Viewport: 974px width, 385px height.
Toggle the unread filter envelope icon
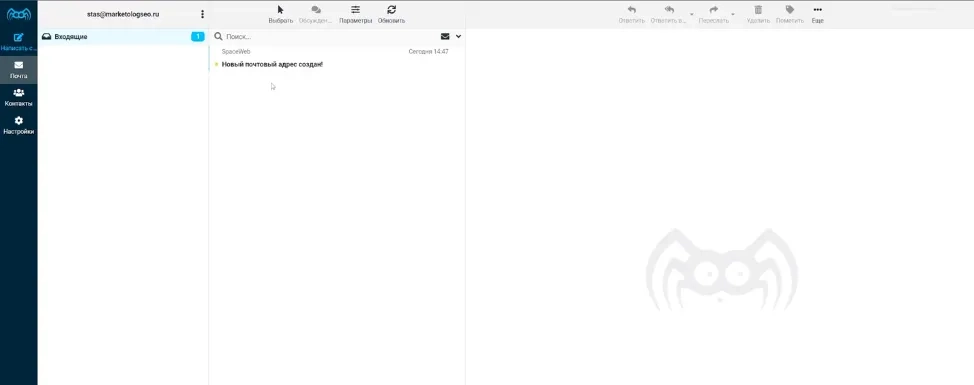pos(445,37)
